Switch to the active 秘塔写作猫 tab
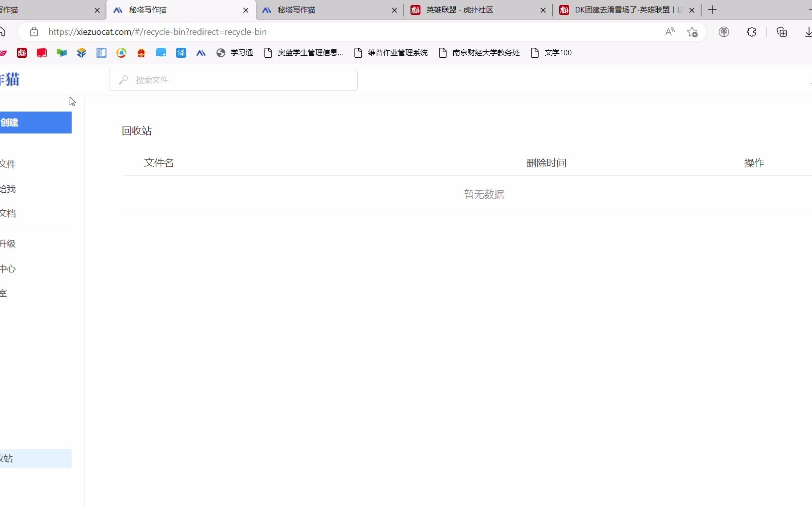 pos(181,10)
